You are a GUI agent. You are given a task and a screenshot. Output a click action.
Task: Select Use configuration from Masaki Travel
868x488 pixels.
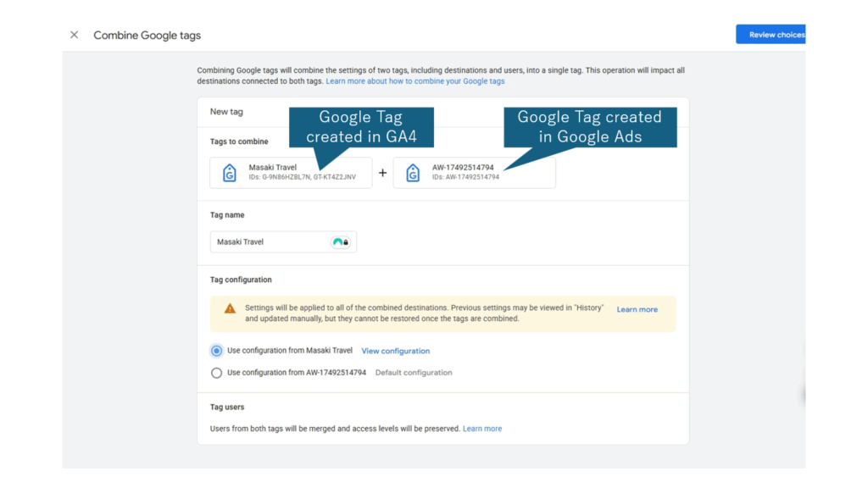pos(216,351)
